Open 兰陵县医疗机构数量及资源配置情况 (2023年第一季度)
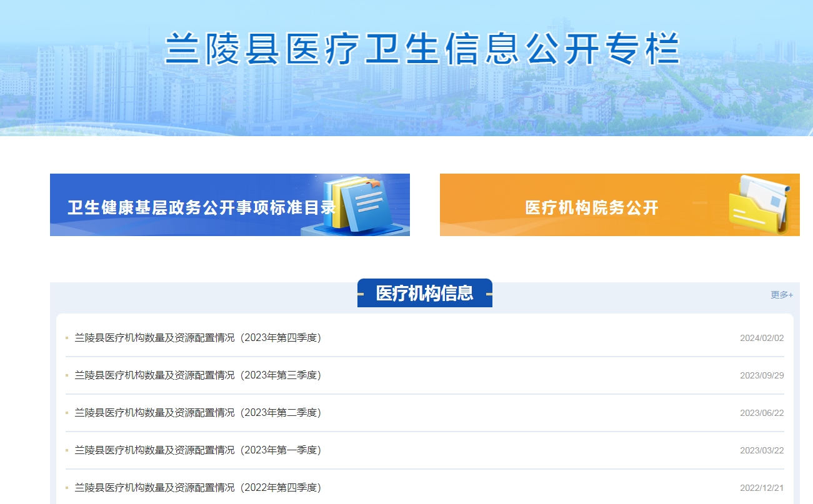This screenshot has width=813, height=504. coord(197,450)
